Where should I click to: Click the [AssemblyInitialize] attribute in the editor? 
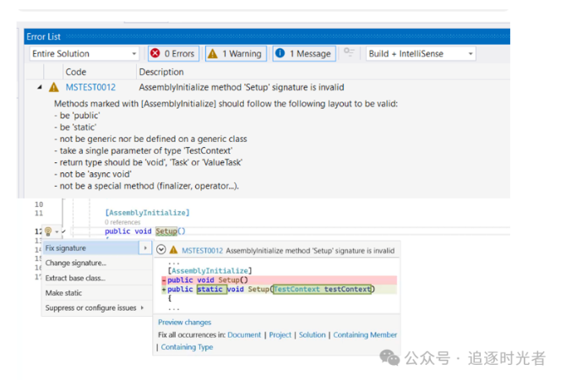(147, 213)
